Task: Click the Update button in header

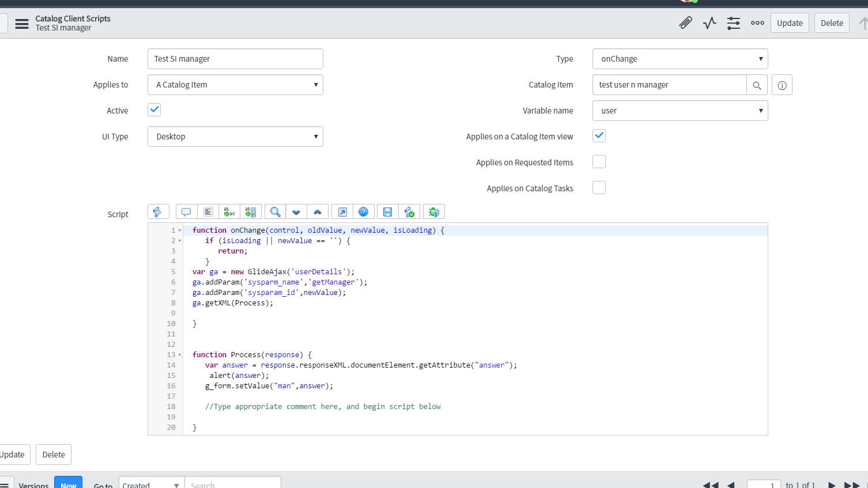Action: point(790,23)
